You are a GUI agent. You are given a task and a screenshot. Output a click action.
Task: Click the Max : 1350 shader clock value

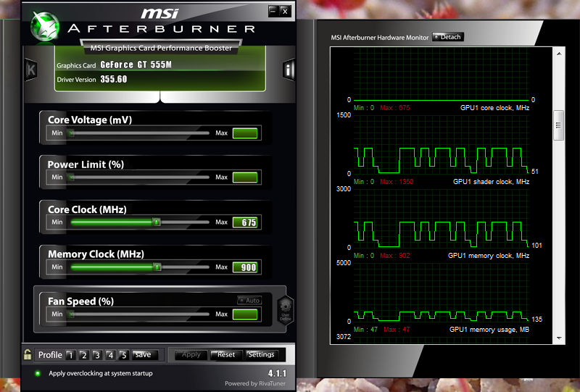coord(397,182)
